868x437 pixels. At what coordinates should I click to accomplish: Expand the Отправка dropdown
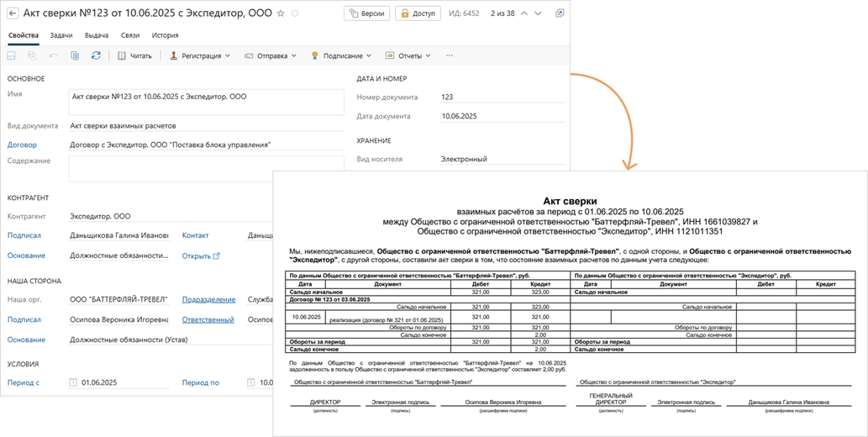(271, 55)
